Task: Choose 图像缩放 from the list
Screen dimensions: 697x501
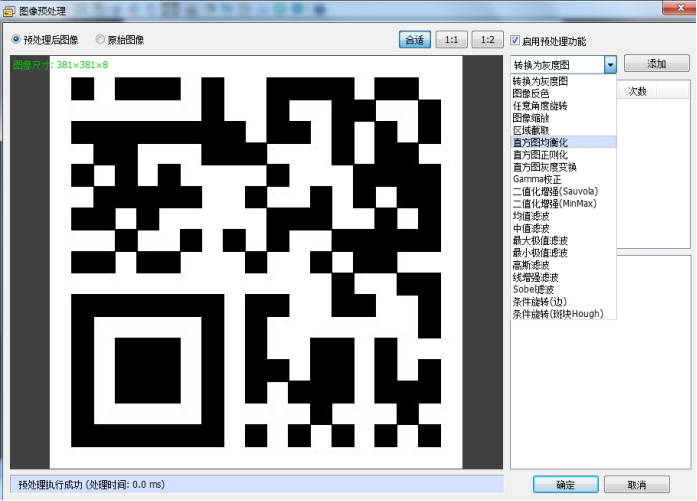Action: tap(564, 118)
